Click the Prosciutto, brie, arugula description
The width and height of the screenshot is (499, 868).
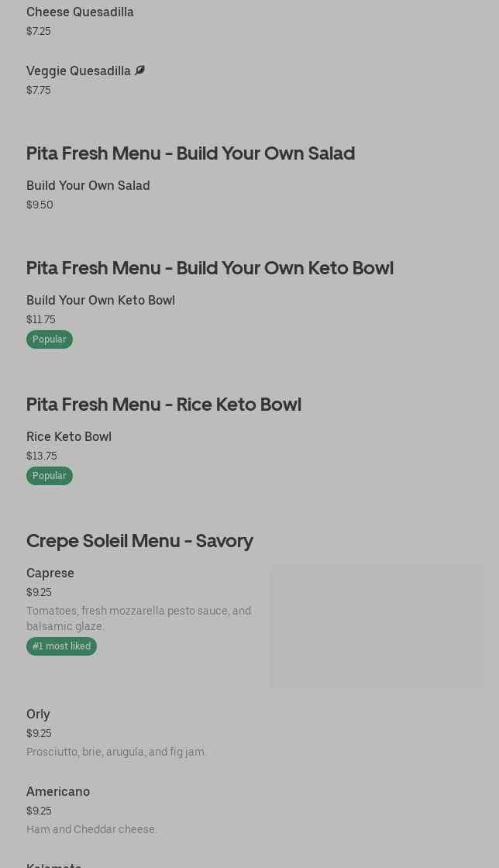pos(116,752)
